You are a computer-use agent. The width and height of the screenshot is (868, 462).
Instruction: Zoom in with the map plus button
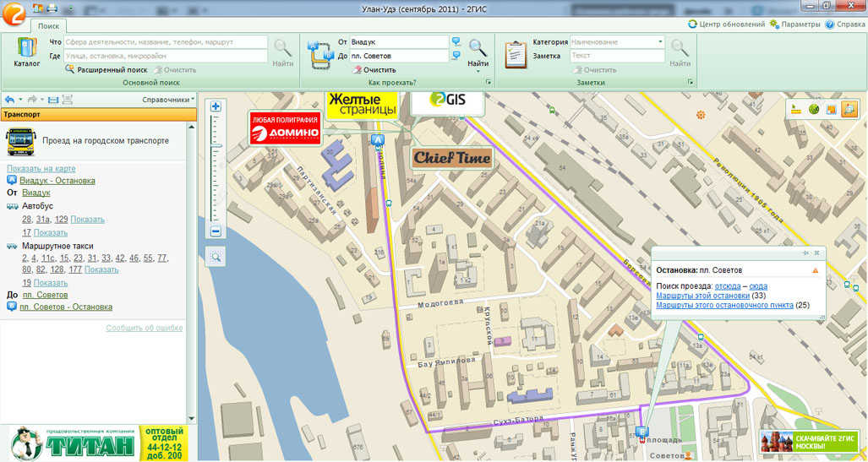click(216, 106)
